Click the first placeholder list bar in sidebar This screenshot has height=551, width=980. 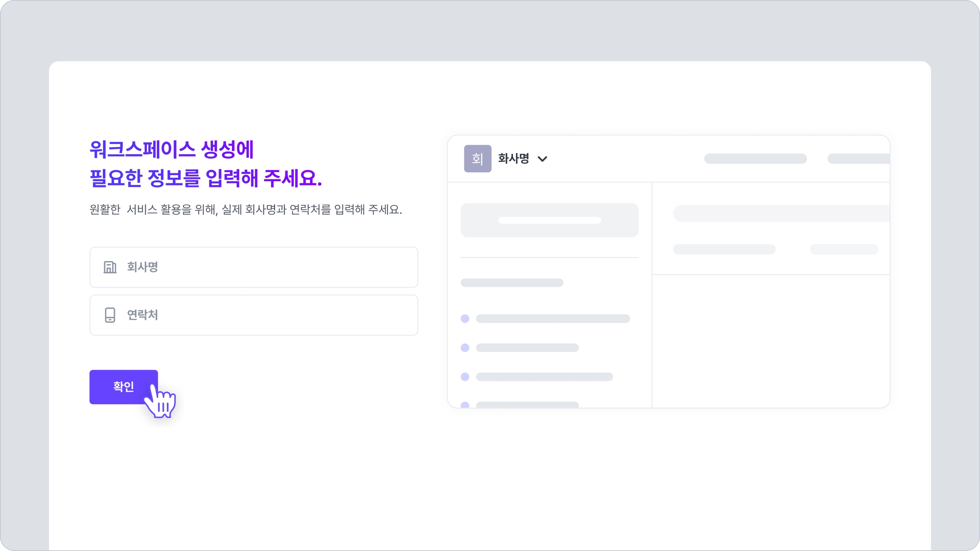[553, 319]
